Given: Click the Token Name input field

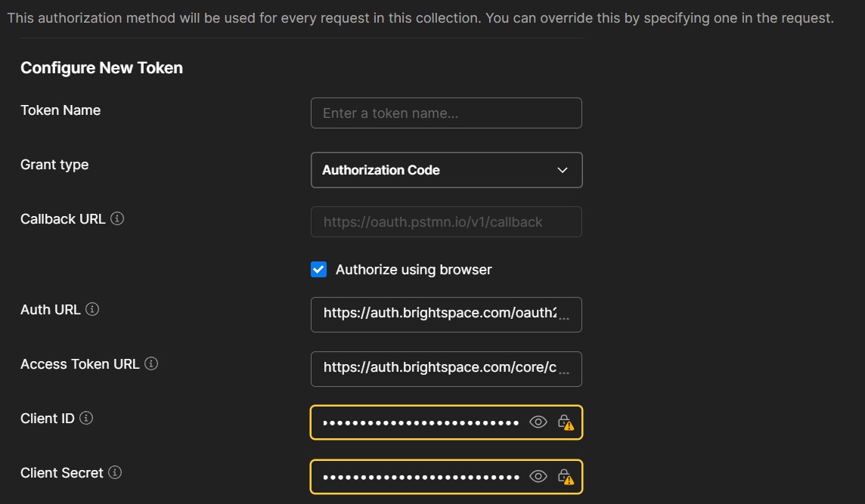Looking at the screenshot, I should click(x=446, y=113).
